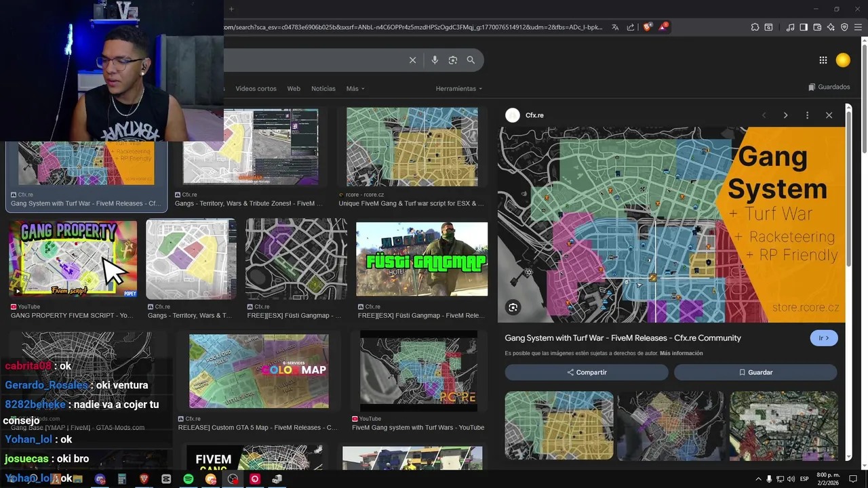Open Brave Rewards triangle icon
This screenshot has width=868, height=488.
pos(663,27)
